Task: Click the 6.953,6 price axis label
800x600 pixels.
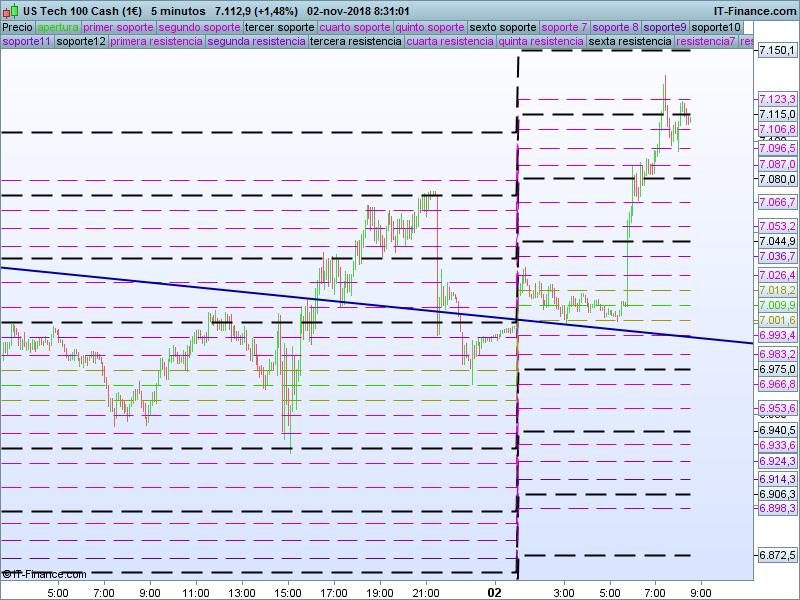Action: pyautogui.click(x=777, y=408)
